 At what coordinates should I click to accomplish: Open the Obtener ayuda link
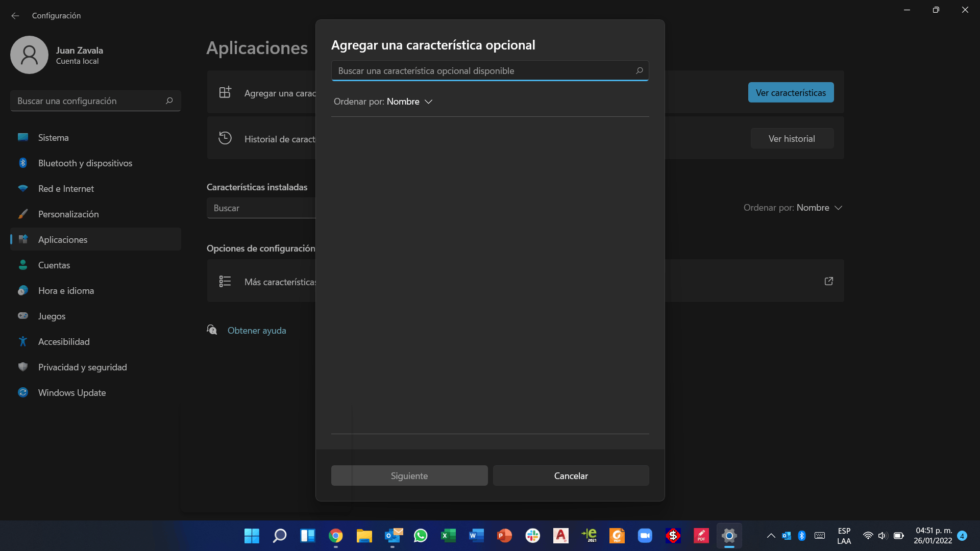256,331
